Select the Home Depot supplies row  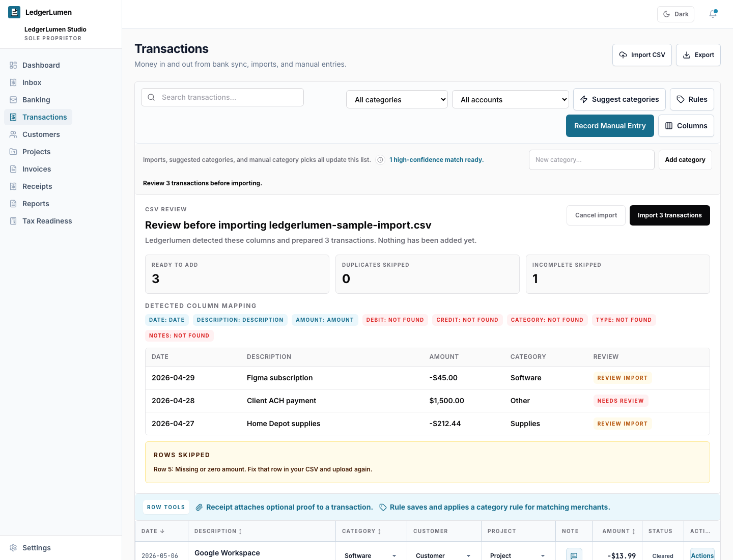(428, 424)
